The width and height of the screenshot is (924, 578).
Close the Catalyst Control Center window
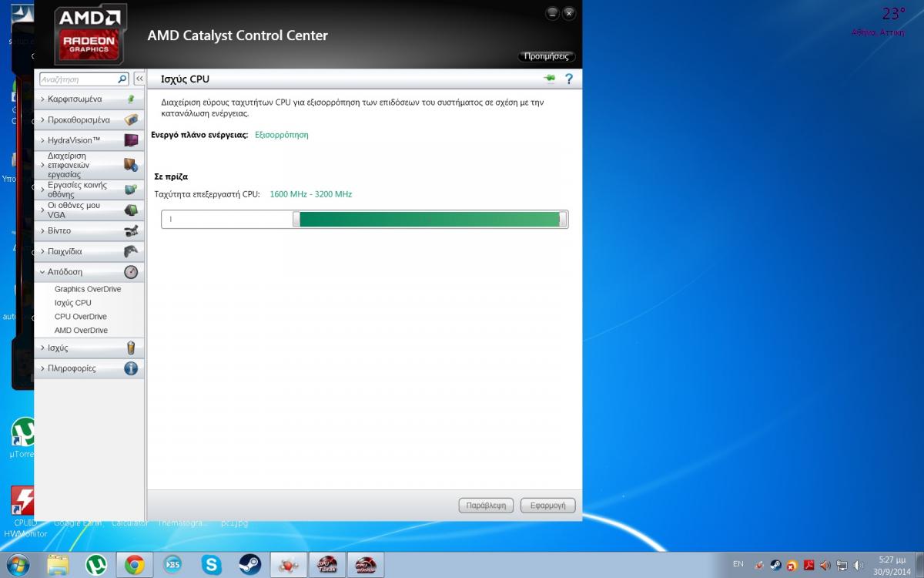569,13
